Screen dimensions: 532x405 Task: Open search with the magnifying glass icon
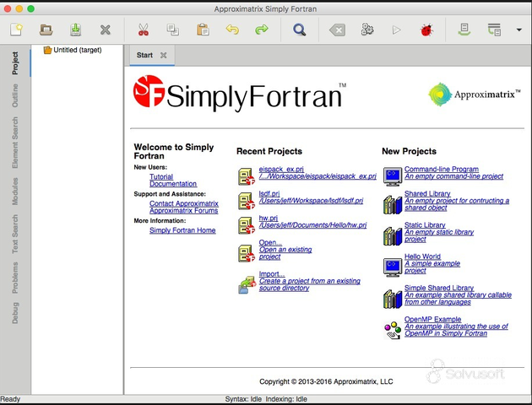click(x=300, y=30)
